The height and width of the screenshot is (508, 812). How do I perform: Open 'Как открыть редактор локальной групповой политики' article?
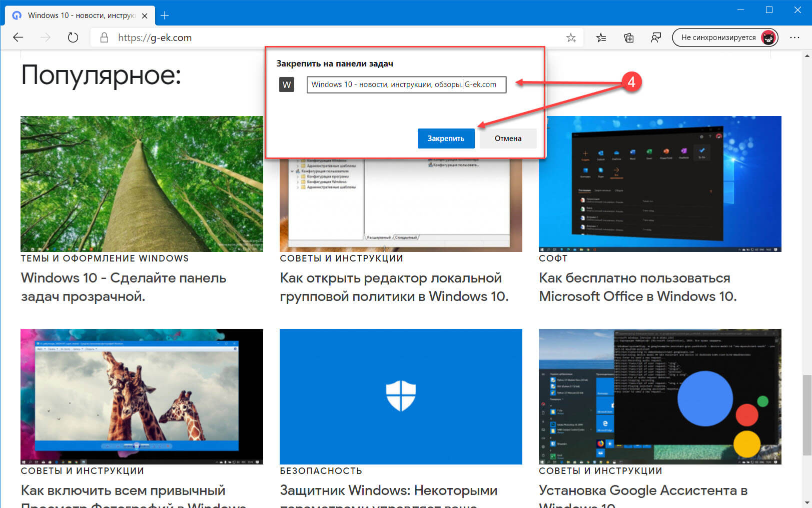pyautogui.click(x=394, y=287)
